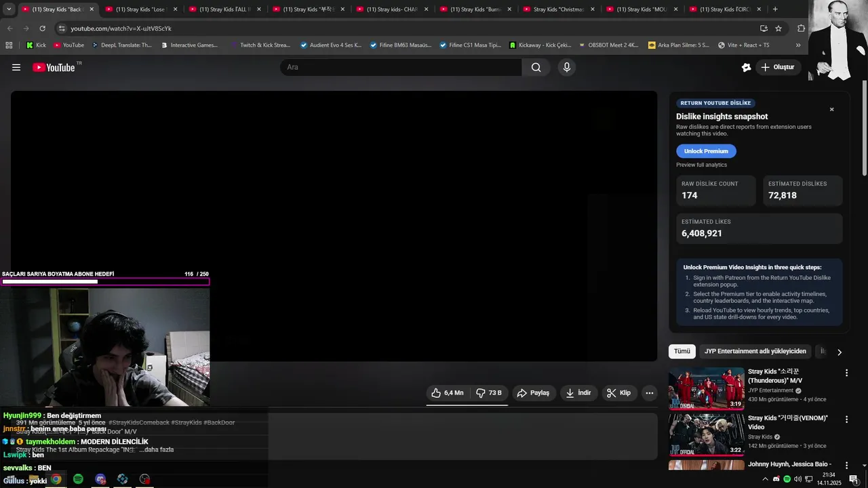Show hidden system tray icons
868x488 pixels.
[766, 479]
